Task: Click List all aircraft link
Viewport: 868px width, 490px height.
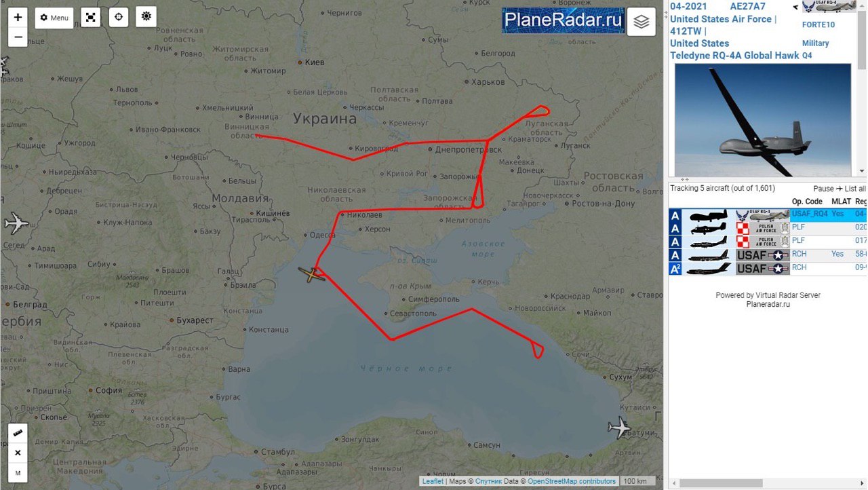Action: pyautogui.click(x=854, y=189)
